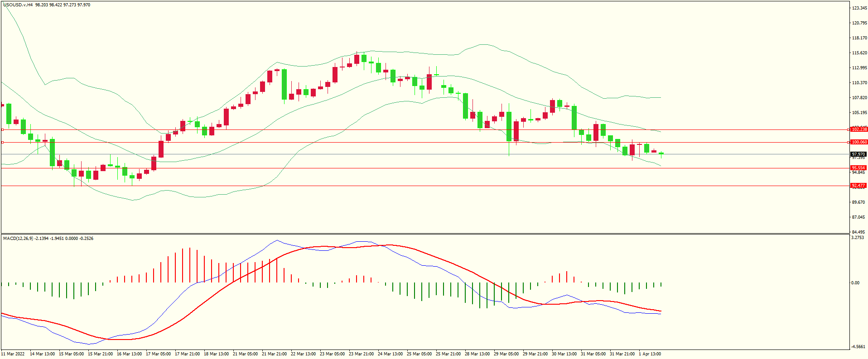Viewport: 868px width, 359px height.
Task: Click the 89.670 price scale value
Action: pos(858,202)
